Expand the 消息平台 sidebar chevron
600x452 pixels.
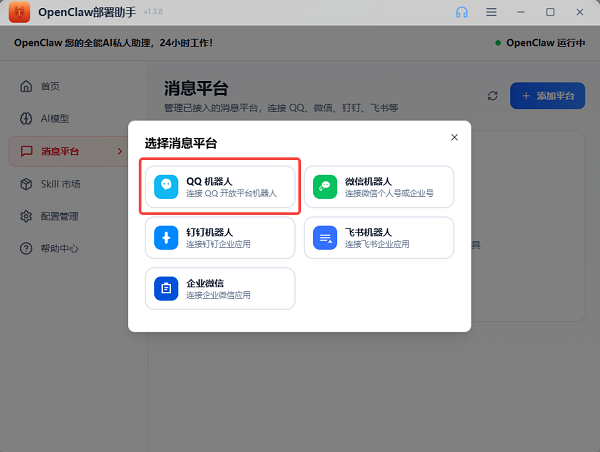(x=120, y=152)
